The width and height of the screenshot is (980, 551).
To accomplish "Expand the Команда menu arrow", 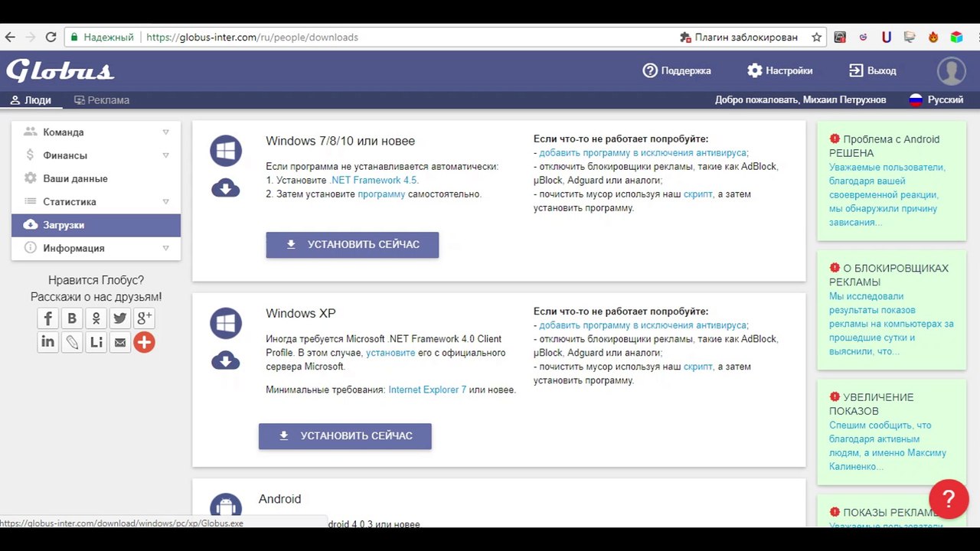I will pyautogui.click(x=165, y=132).
